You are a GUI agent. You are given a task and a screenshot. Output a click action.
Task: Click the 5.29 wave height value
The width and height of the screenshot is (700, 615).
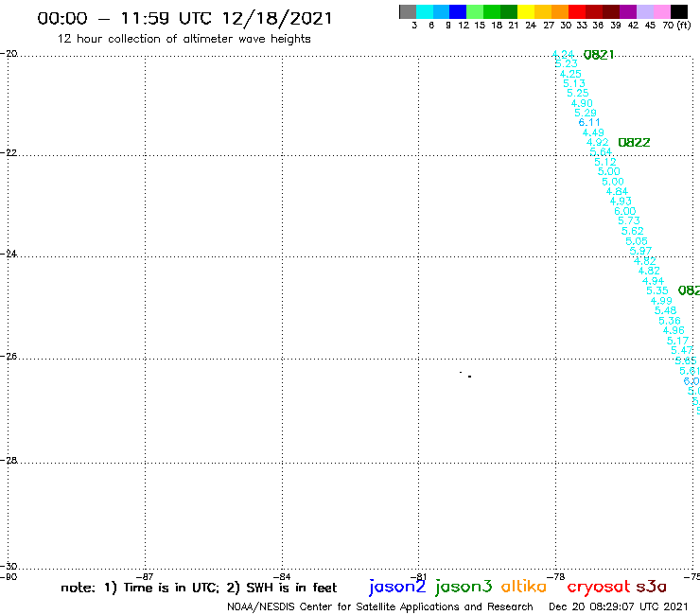(586, 113)
